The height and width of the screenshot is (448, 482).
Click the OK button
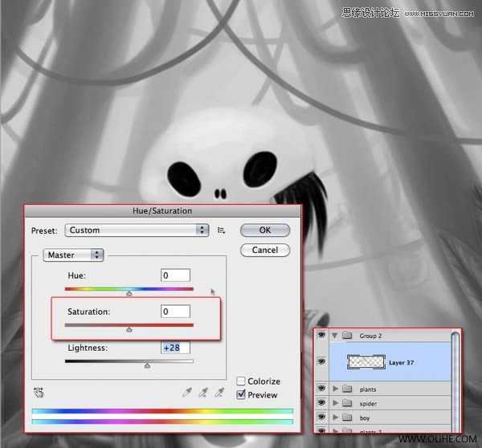264,230
